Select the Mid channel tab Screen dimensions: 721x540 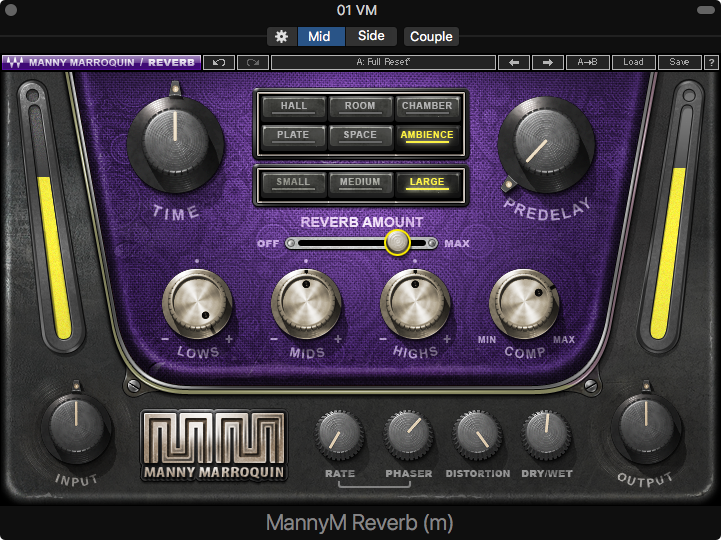pyautogui.click(x=321, y=36)
